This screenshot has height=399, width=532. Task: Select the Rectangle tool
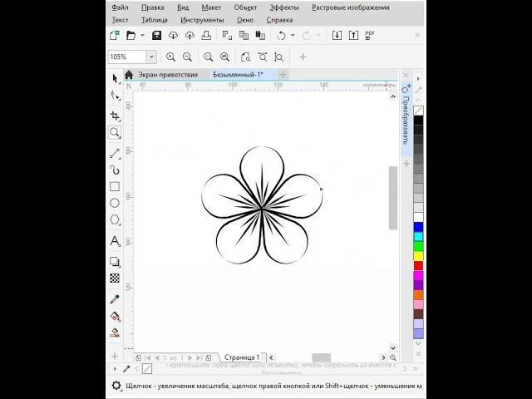[115, 186]
